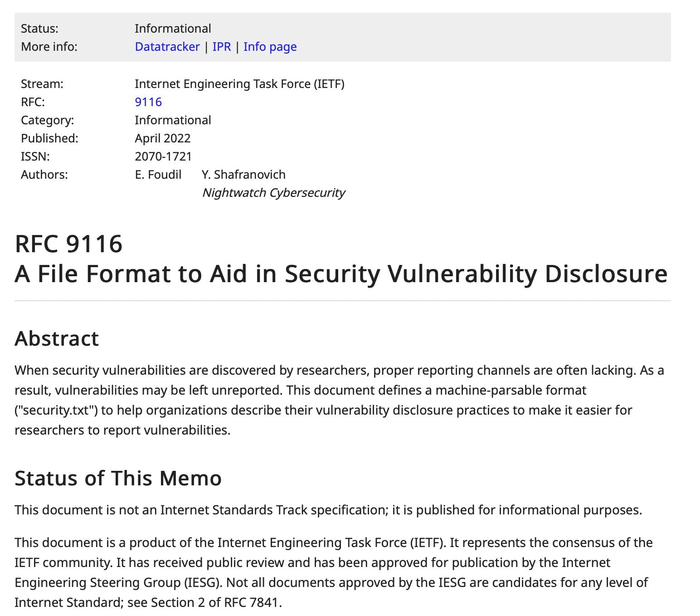Open the Datatracker link
Viewport: 700px width, 616px height.
point(167,47)
